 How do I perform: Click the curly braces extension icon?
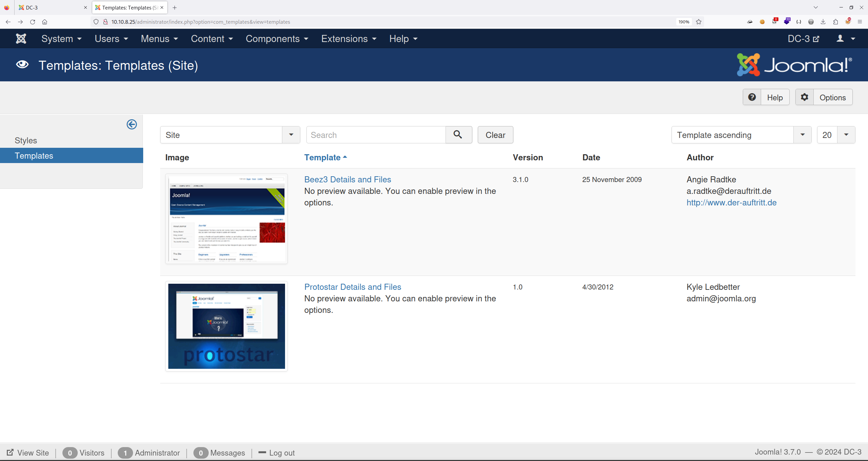pos(799,22)
